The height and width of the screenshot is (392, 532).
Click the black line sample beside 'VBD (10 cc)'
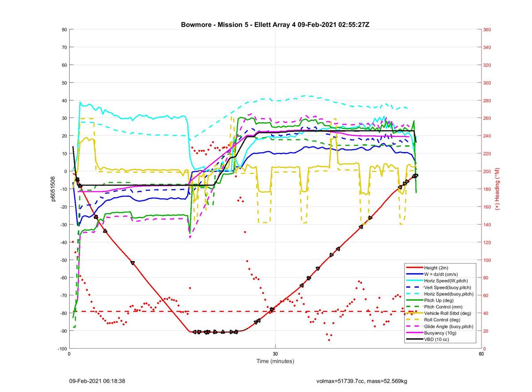point(414,339)
